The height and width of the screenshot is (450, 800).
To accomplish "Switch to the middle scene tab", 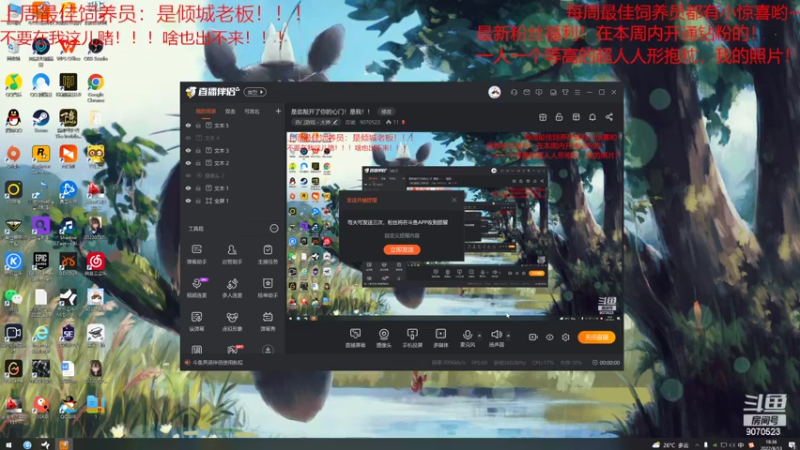I will pos(231,111).
